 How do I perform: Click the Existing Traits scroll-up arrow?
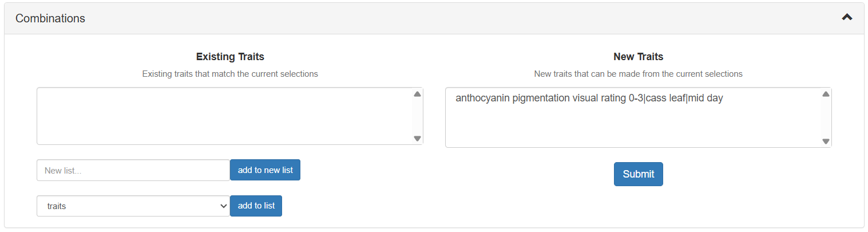click(x=417, y=94)
